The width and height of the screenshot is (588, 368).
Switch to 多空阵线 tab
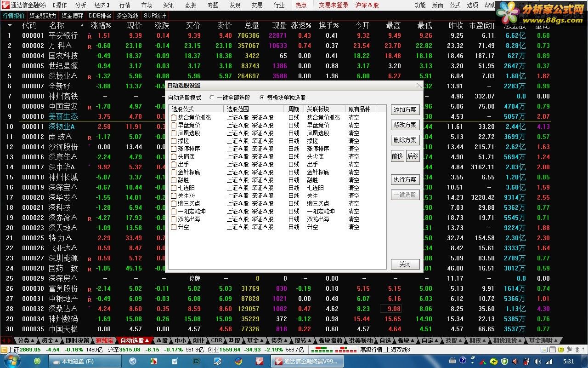coord(127,16)
